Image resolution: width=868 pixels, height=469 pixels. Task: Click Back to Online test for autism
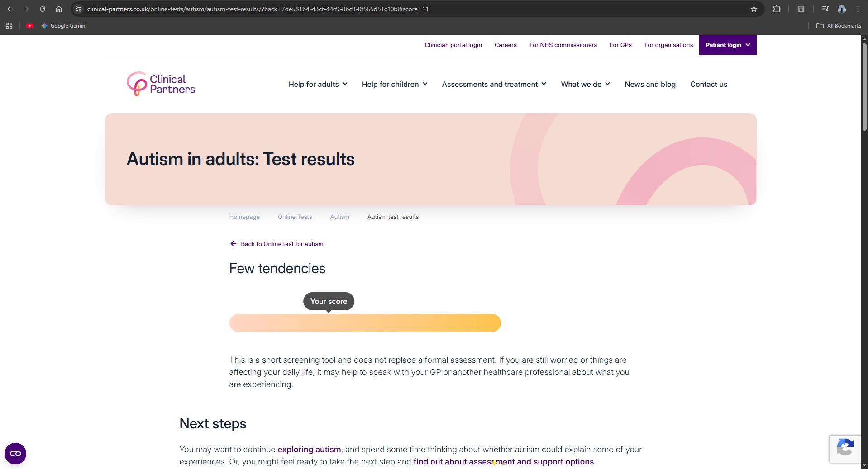click(281, 244)
